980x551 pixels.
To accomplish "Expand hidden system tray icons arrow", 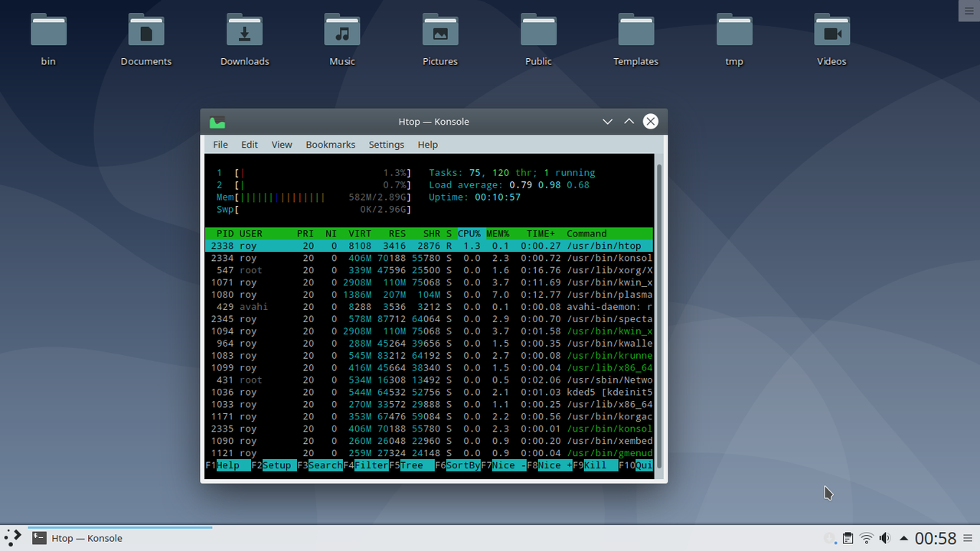I will point(903,538).
